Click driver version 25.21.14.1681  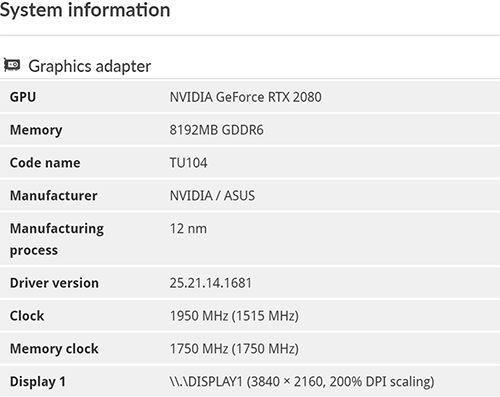[211, 283]
